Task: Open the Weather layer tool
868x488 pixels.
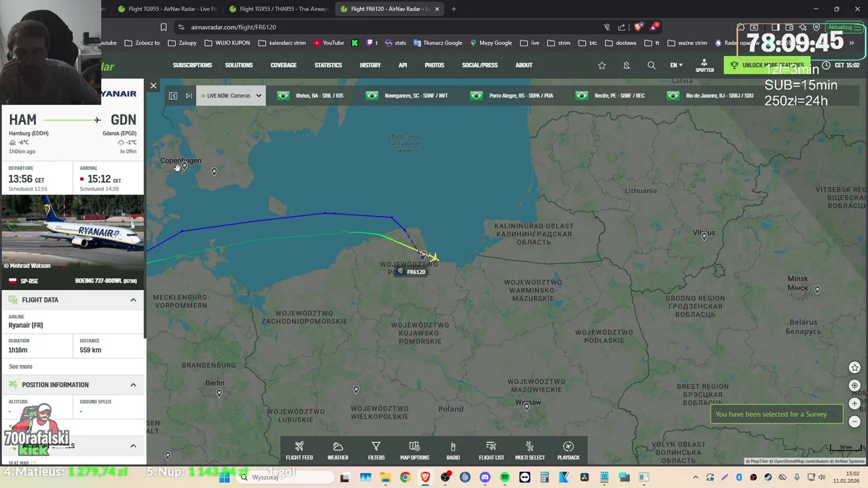Action: [338, 451]
